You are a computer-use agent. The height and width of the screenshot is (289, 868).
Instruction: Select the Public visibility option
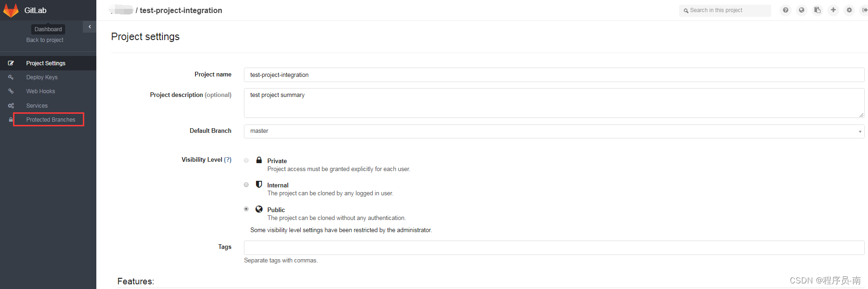pyautogui.click(x=246, y=209)
